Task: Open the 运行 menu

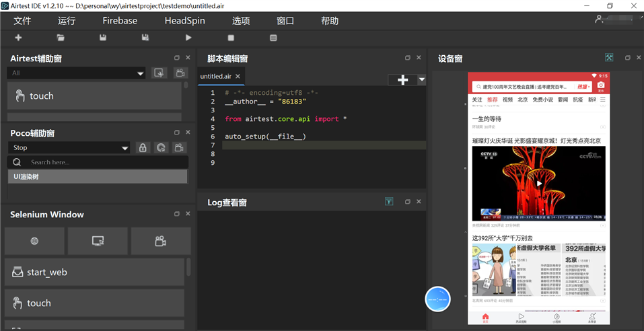Action: click(67, 21)
